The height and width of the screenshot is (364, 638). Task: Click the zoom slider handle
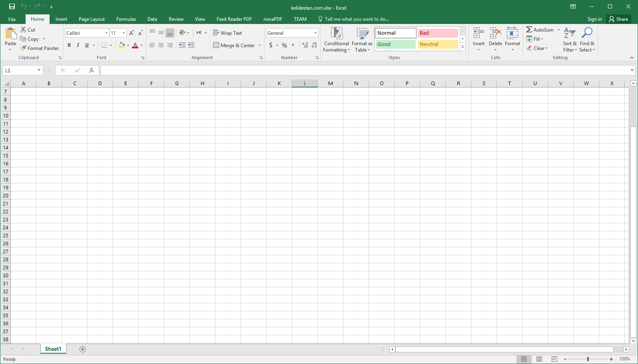[588, 359]
